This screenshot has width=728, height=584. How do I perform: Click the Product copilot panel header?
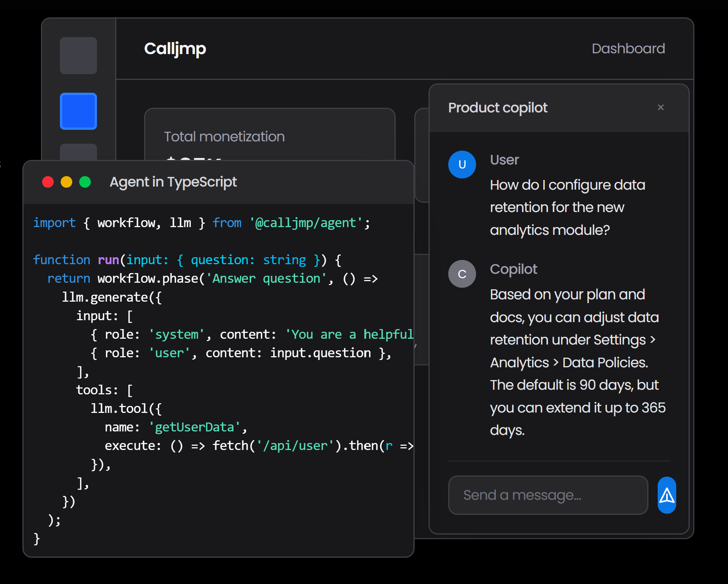tap(498, 107)
